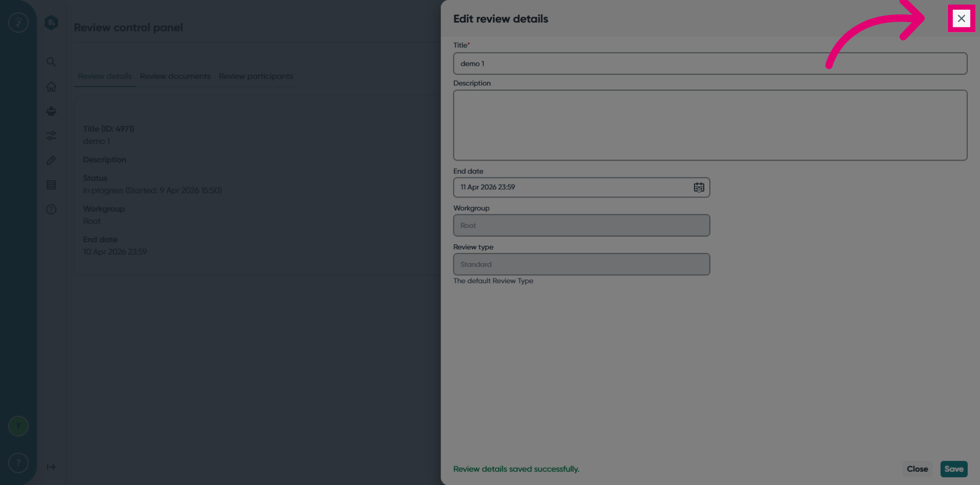The height and width of the screenshot is (485, 980).
Task: Click 'Title (ID: 4971)' label in background
Action: coord(108,129)
